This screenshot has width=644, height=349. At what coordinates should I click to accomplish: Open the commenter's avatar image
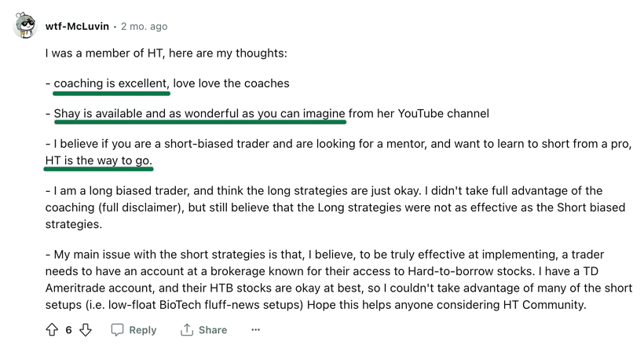pyautogui.click(x=25, y=26)
